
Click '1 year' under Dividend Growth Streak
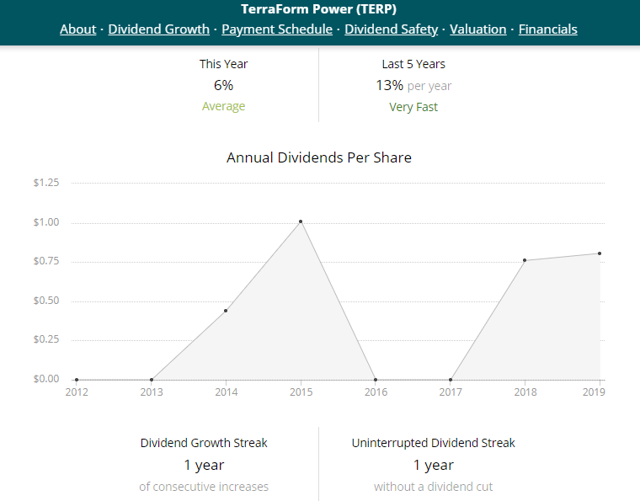204,465
